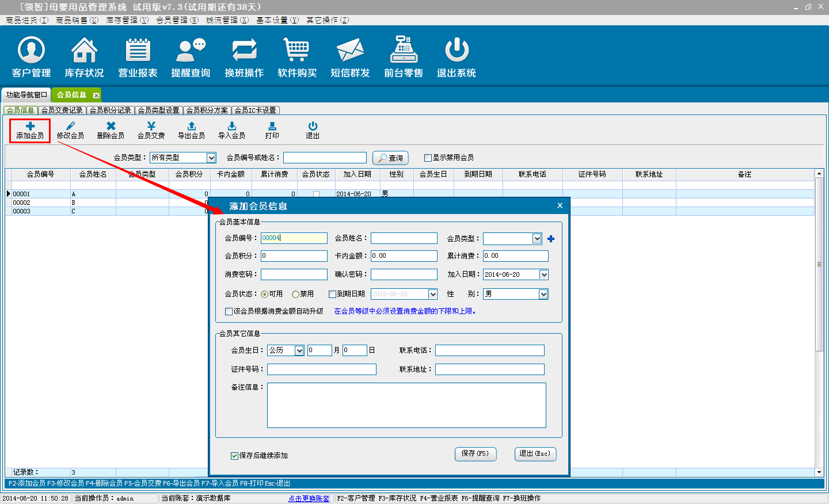
Task: Expand the 会员类型 dropdown in dialog
Action: point(537,239)
